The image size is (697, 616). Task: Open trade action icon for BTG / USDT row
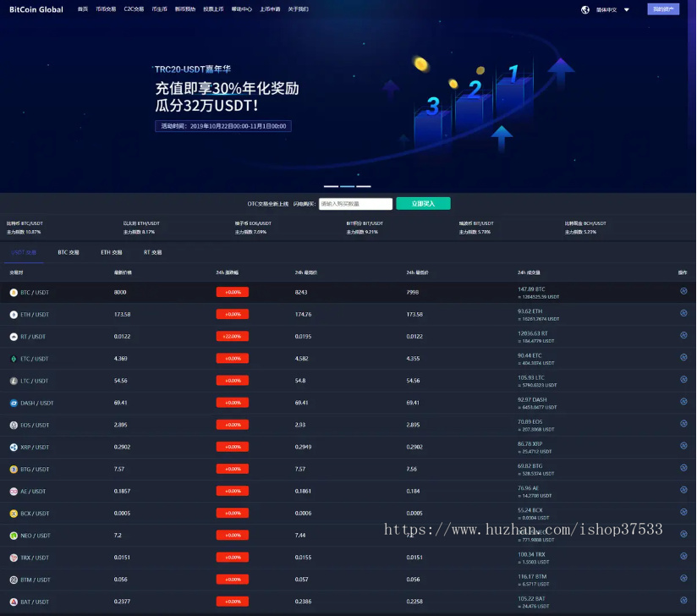683,467
